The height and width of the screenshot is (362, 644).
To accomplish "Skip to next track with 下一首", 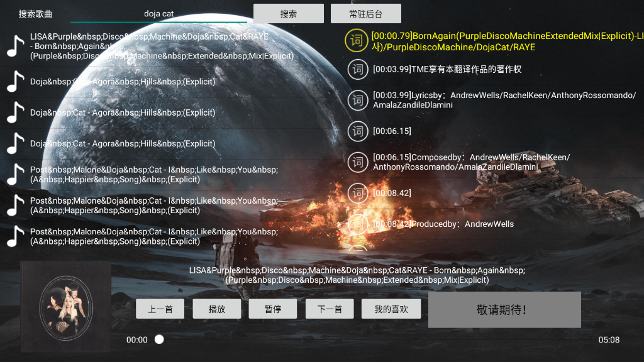I will coord(329,309).
